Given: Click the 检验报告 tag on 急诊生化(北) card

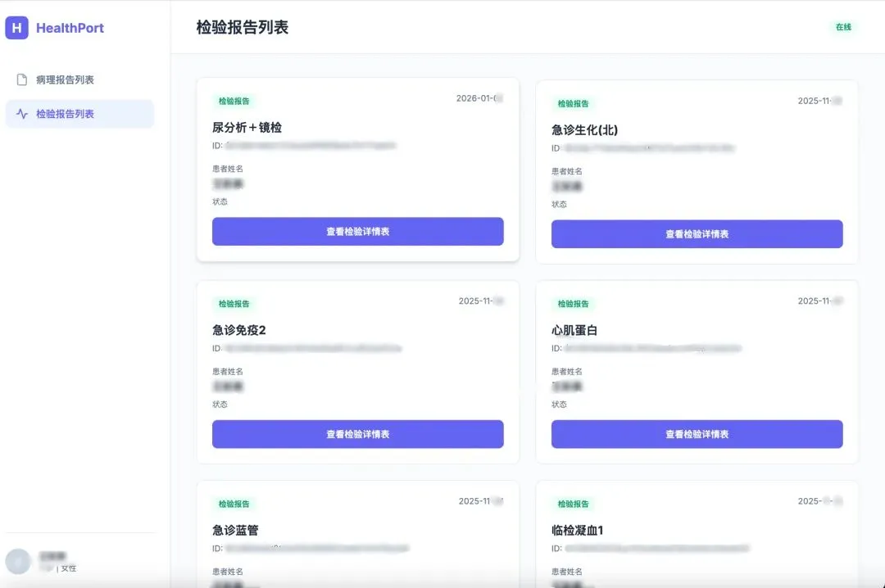Looking at the screenshot, I should (x=573, y=103).
